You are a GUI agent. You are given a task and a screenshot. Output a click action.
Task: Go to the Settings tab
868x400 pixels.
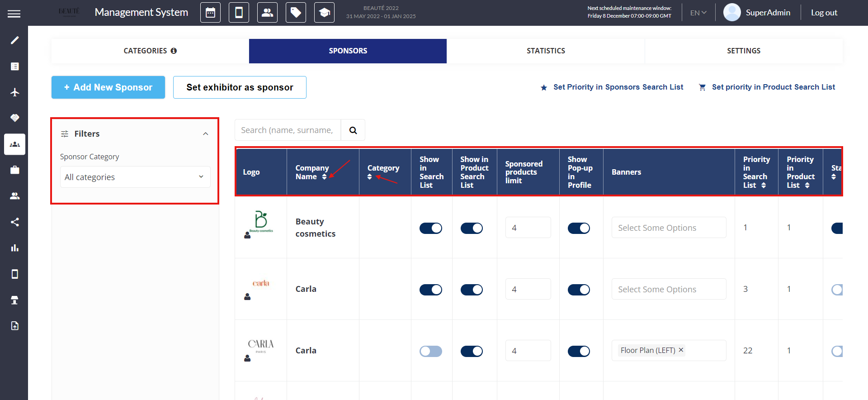coord(744,51)
